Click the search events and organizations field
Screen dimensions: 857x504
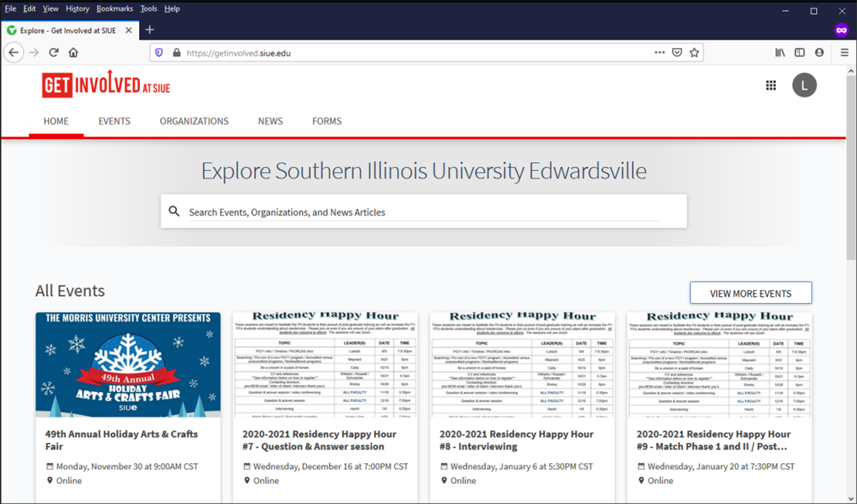[x=423, y=212]
